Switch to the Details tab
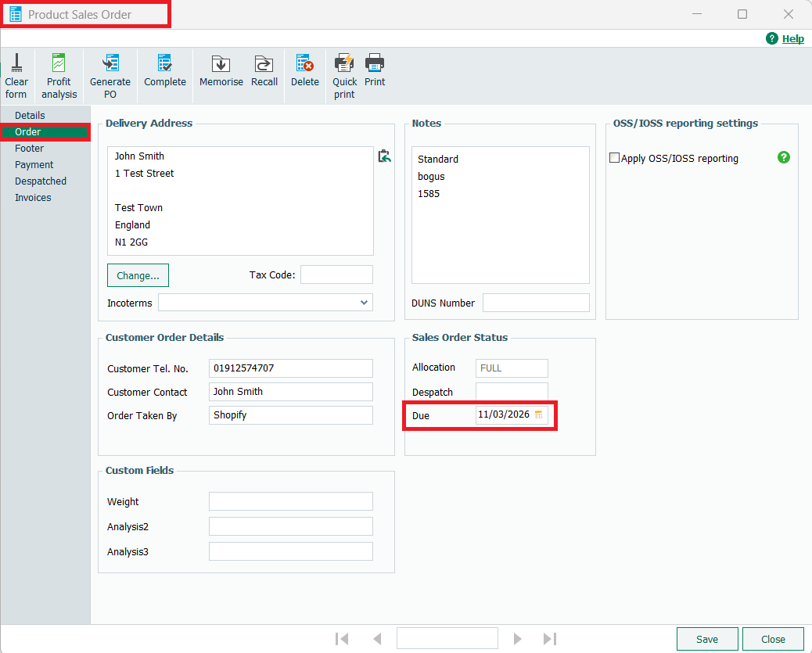This screenshot has width=812, height=653. [x=30, y=116]
